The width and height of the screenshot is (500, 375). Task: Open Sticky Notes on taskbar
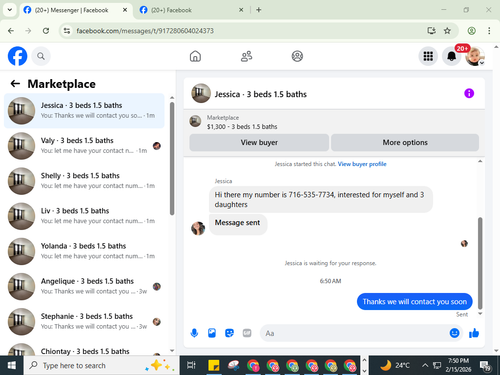click(x=214, y=366)
